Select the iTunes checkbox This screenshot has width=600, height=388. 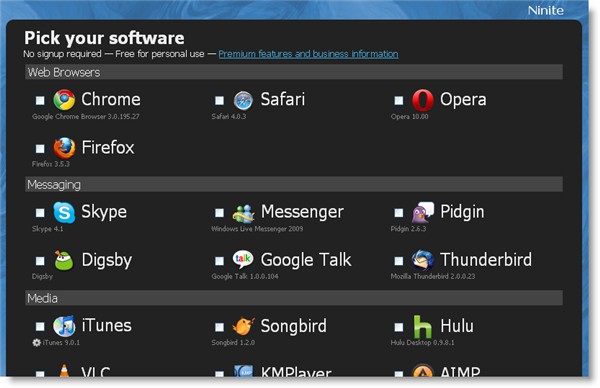[x=40, y=327]
